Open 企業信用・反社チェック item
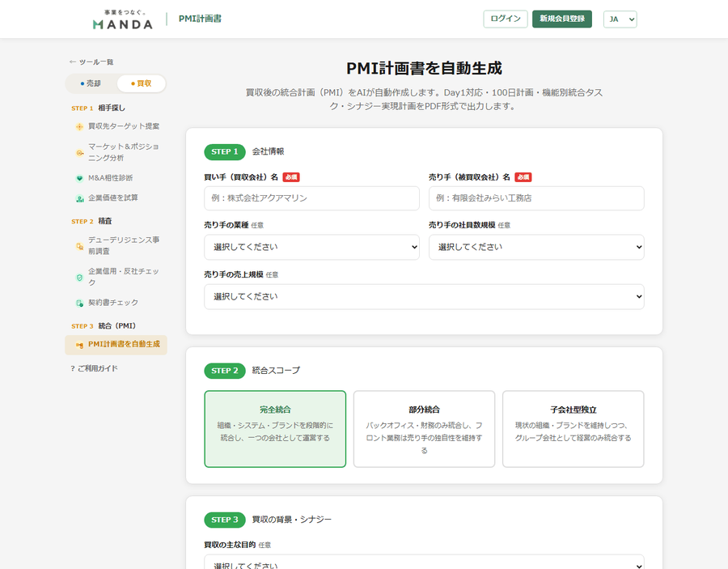The width and height of the screenshot is (728, 569). point(116,277)
